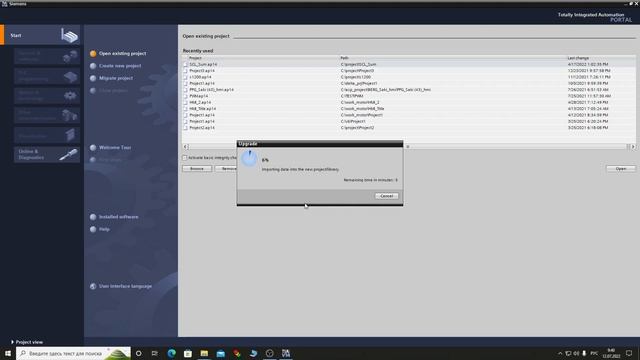
Task: Open the Windows Start menu
Action: point(8,353)
